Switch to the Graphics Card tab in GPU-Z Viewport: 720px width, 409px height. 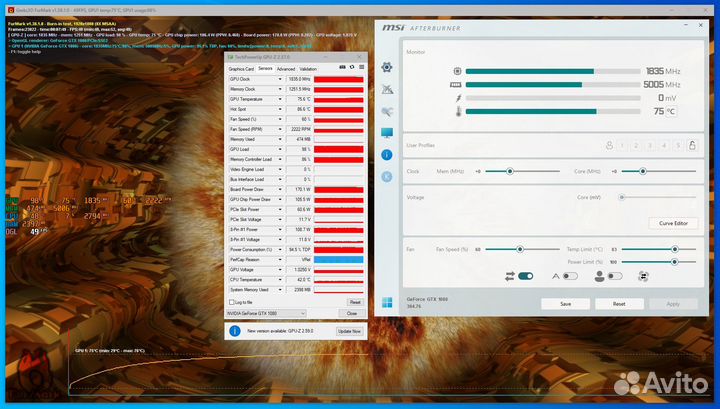(241, 69)
